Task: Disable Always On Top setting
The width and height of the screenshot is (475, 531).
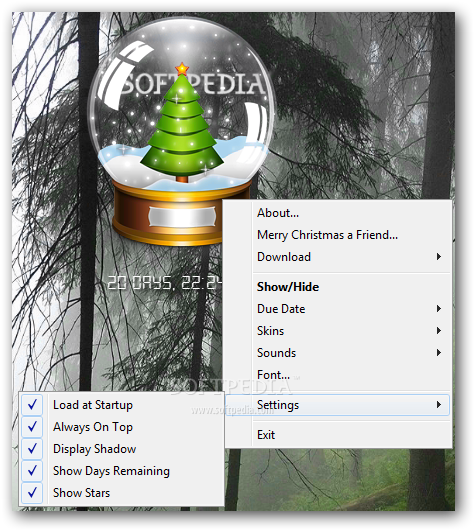Action: [x=122, y=427]
